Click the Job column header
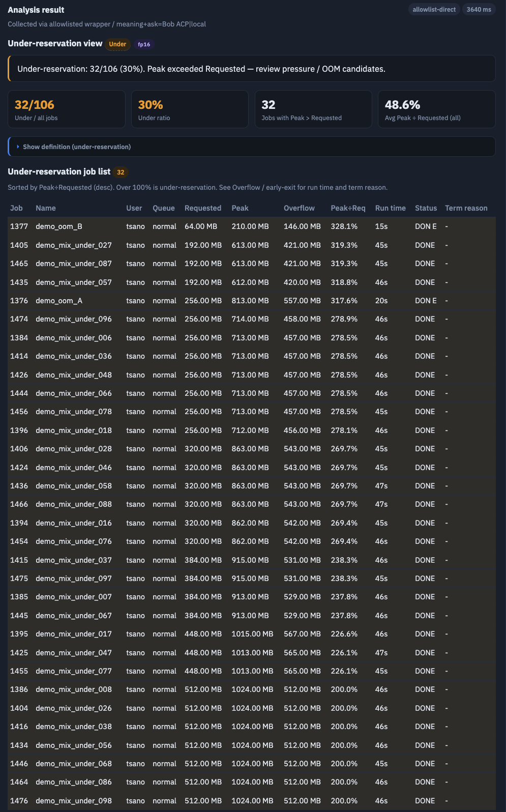 (x=16, y=208)
